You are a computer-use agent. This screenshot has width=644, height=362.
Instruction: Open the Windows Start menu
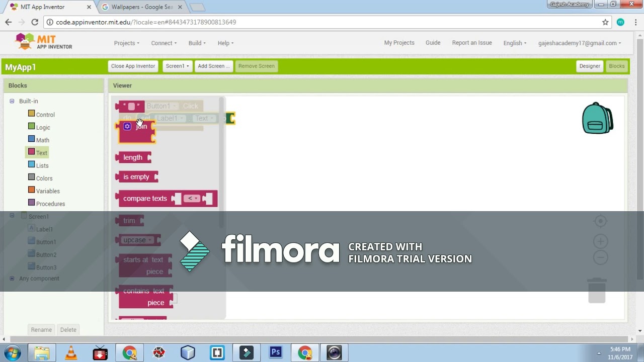12,352
